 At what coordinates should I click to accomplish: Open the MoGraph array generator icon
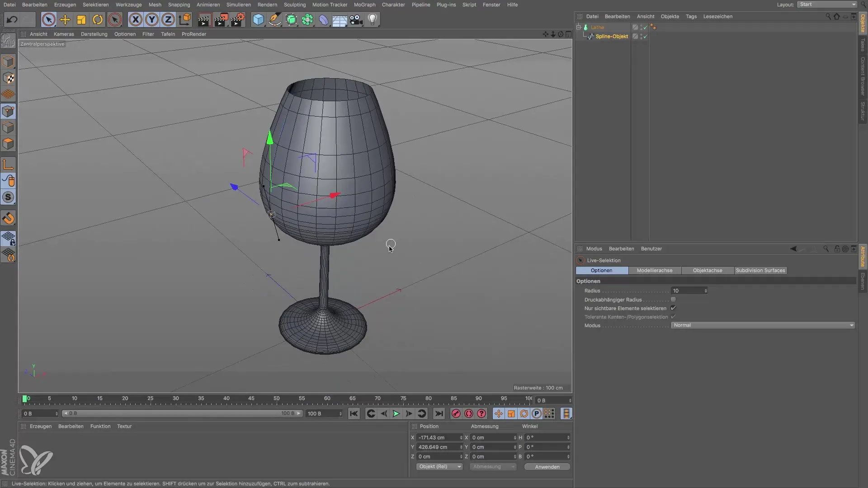[x=307, y=20]
